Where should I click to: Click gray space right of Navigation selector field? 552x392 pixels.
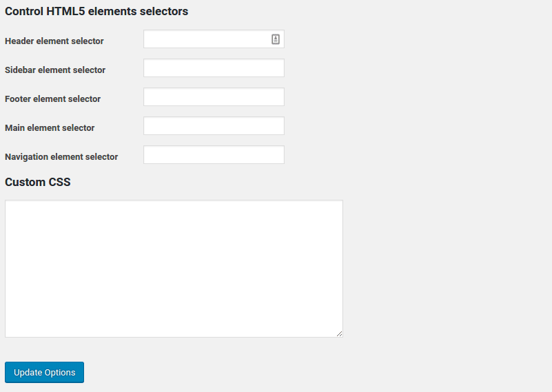(x=413, y=155)
